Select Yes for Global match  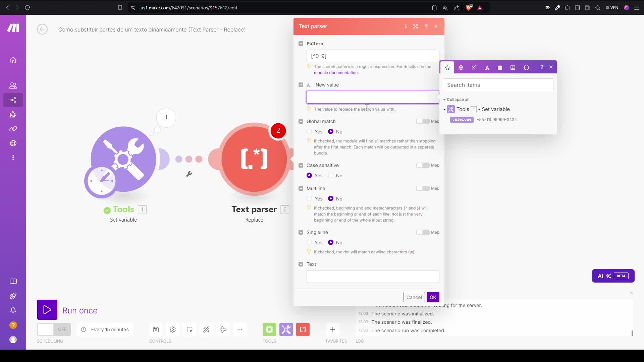click(x=309, y=132)
